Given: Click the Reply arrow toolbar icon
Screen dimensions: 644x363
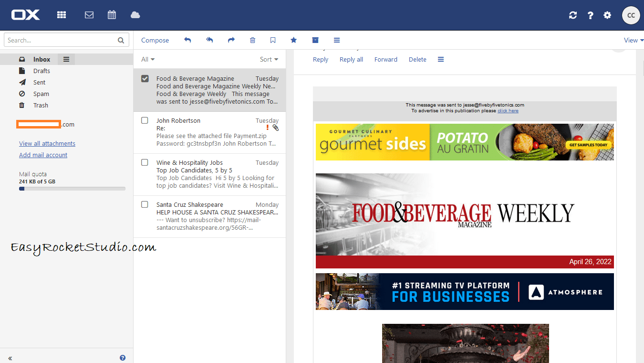Looking at the screenshot, I should point(187,40).
